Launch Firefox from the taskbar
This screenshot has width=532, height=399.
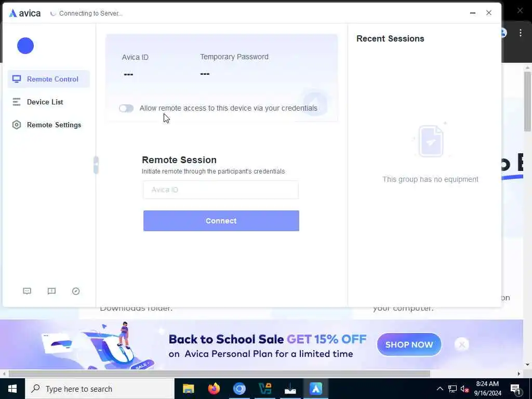(x=214, y=389)
